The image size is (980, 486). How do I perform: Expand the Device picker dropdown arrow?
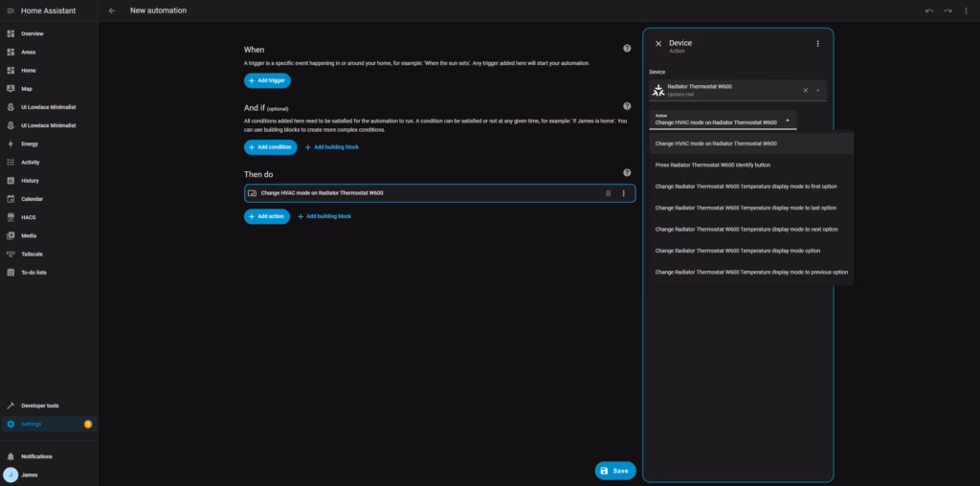[818, 90]
